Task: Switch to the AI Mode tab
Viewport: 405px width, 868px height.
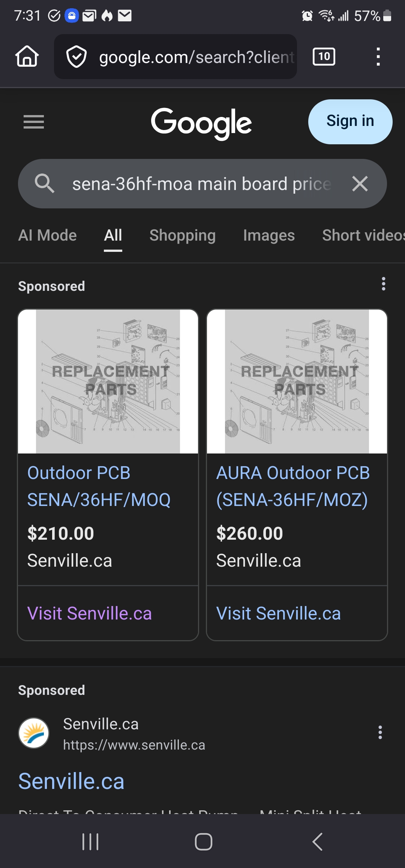Action: click(x=48, y=235)
